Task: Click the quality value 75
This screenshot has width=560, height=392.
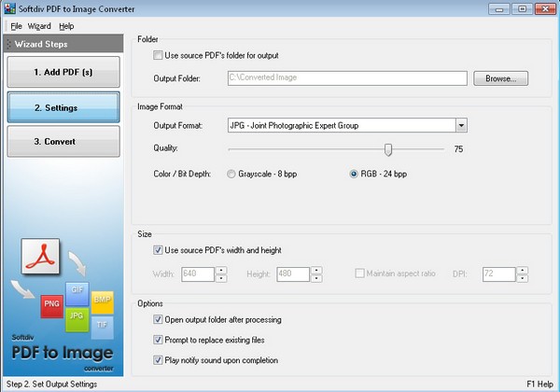Action: (458, 149)
